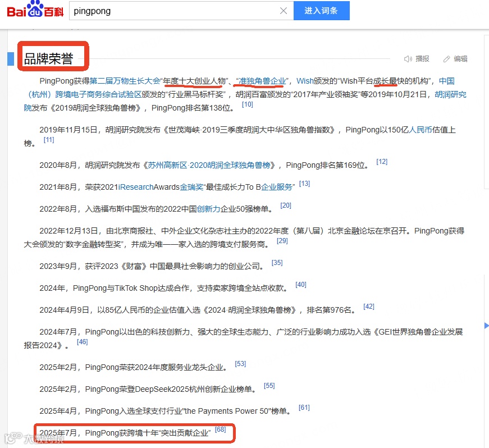
Task: Click text 2025年7月 突出贡献企业 entry
Action: [x=125, y=433]
